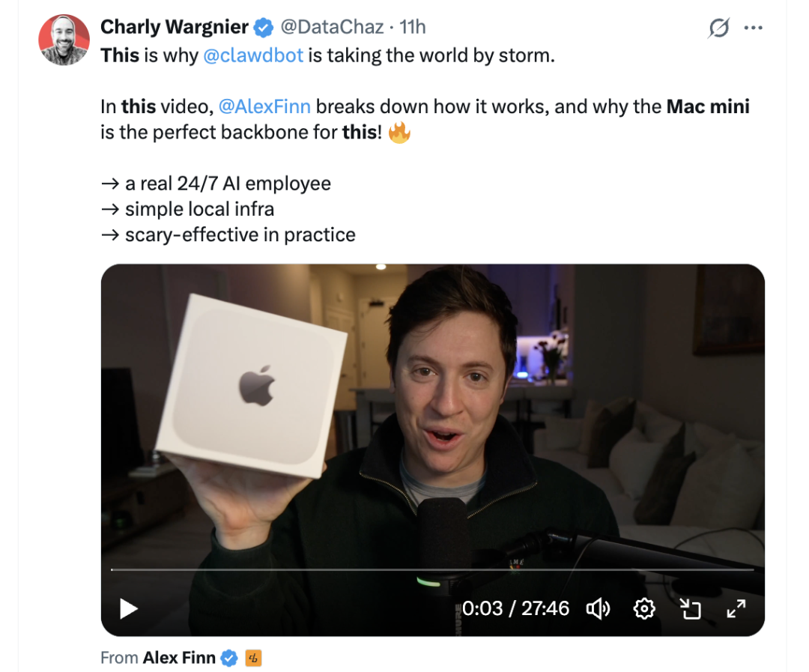This screenshot has height=672, width=809.
Task: Click the verified badge next to Charly Wargnier
Action: click(264, 28)
